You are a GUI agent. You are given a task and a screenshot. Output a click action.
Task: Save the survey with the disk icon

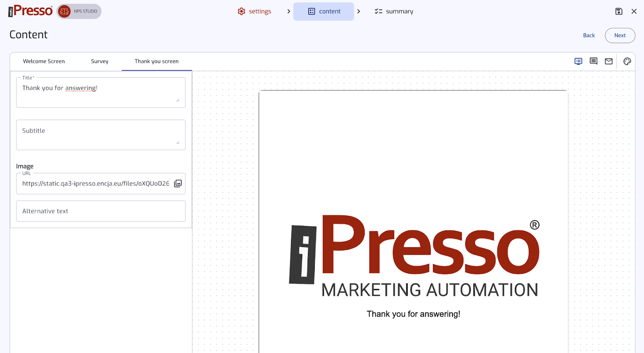point(619,11)
